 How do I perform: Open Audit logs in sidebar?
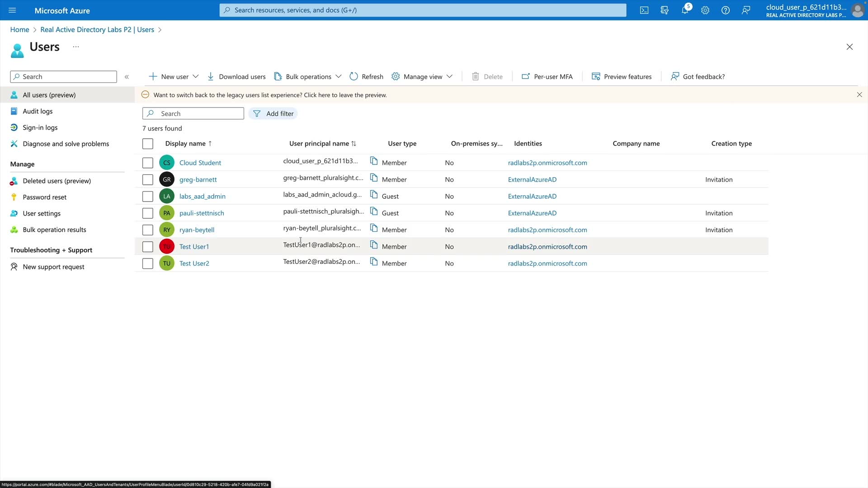[38, 111]
